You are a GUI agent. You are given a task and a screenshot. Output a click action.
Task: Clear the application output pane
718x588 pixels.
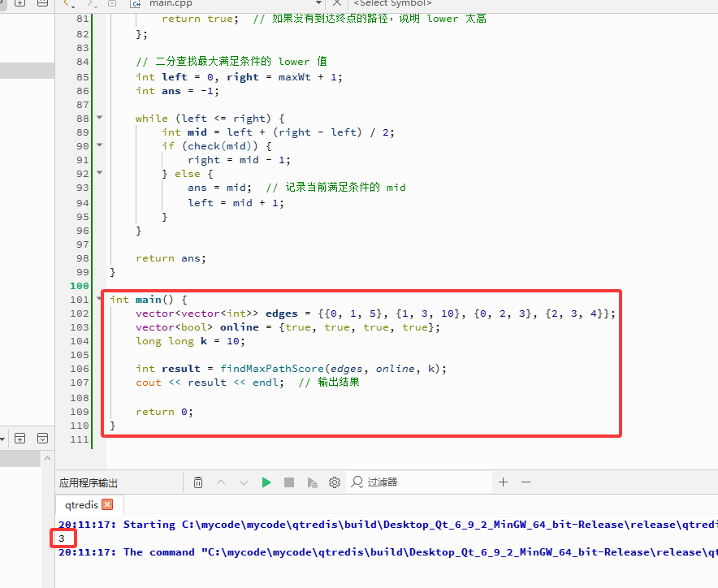tap(198, 482)
